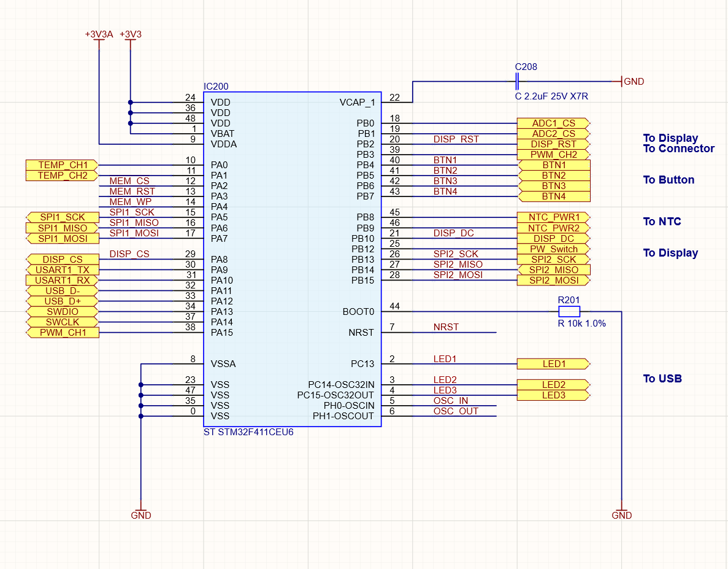
Task: Click the DISP_RST port symbol
Action: pos(553,144)
